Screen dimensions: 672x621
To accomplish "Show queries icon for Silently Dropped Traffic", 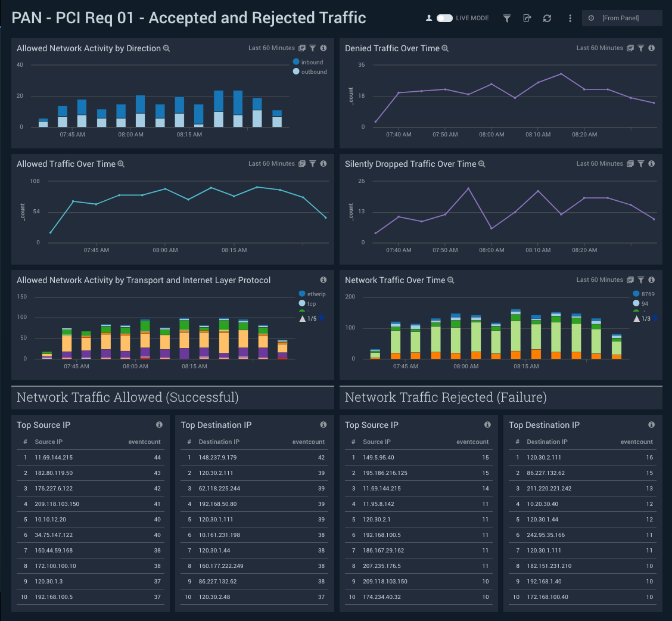I will [x=630, y=164].
